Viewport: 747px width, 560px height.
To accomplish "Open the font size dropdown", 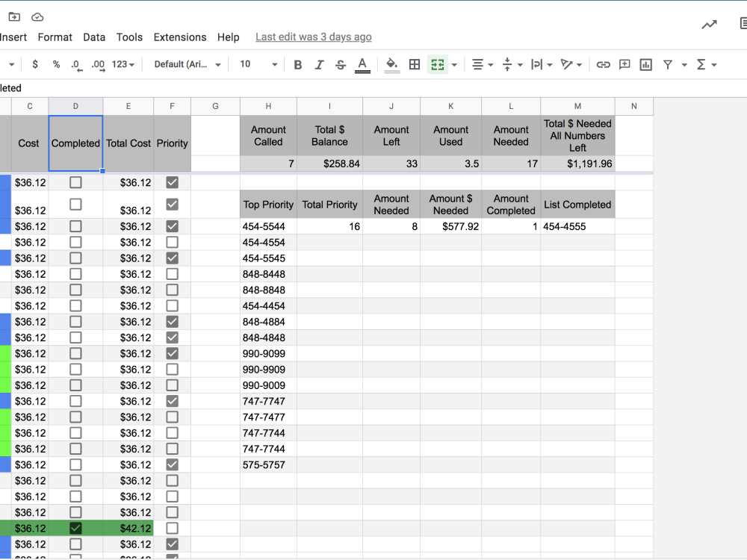I will [x=257, y=64].
